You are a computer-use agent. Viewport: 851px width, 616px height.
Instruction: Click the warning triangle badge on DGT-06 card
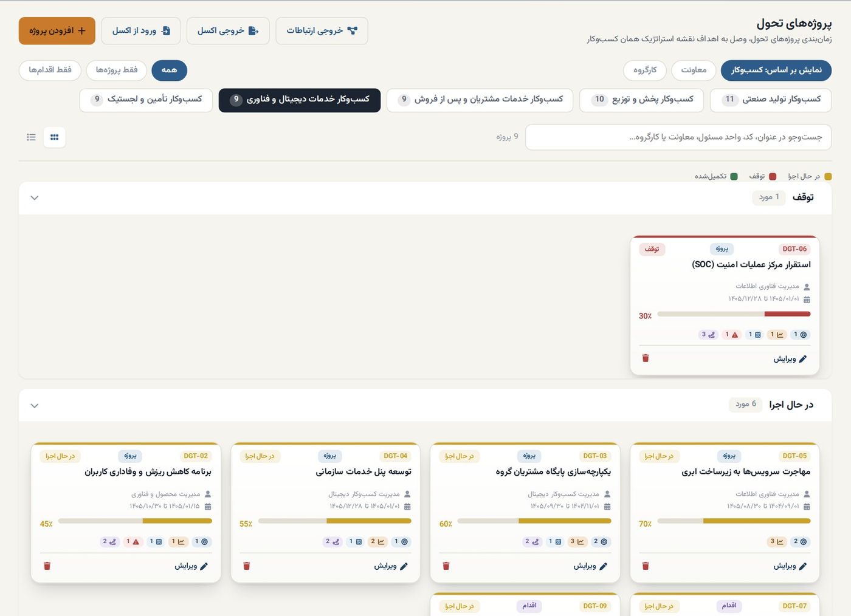point(731,335)
